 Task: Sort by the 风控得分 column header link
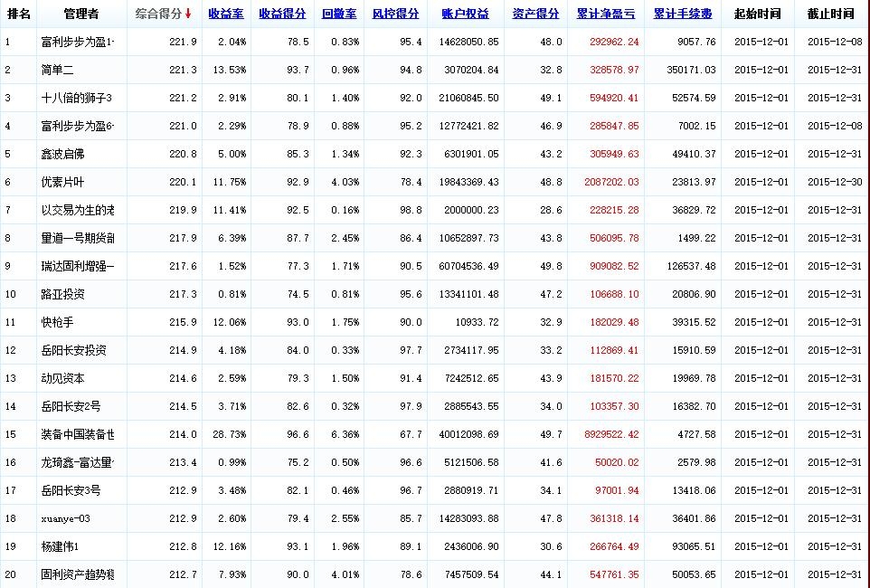pyautogui.click(x=395, y=14)
